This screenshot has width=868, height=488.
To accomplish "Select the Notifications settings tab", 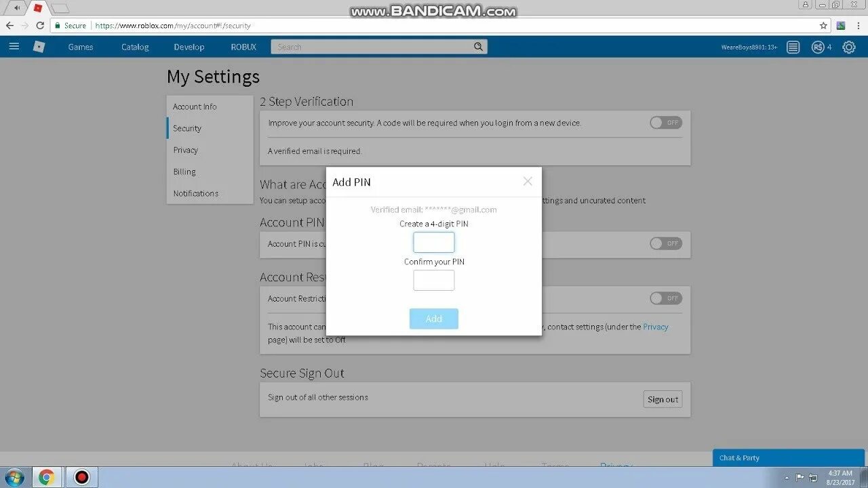I will tap(210, 193).
